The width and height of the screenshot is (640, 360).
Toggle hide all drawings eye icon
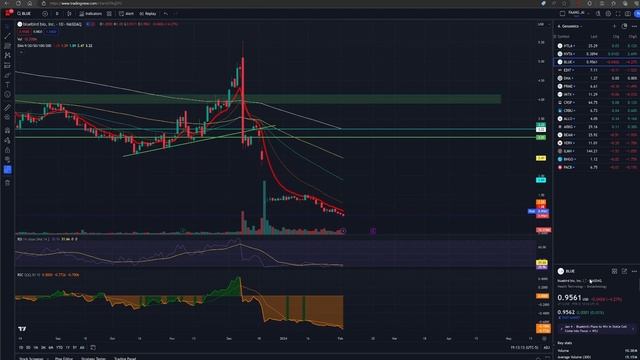7,160
